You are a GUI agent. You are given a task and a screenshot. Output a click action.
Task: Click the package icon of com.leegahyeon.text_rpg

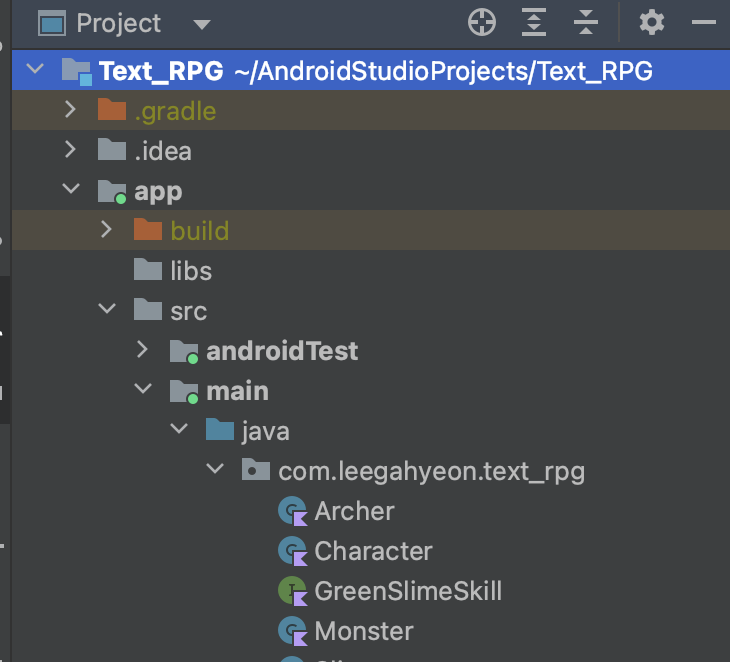point(256,470)
